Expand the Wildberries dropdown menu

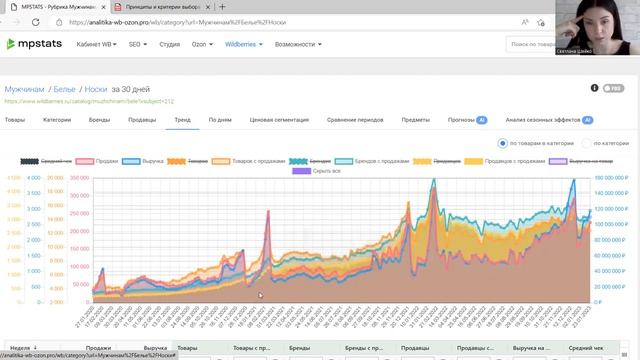[x=244, y=44]
